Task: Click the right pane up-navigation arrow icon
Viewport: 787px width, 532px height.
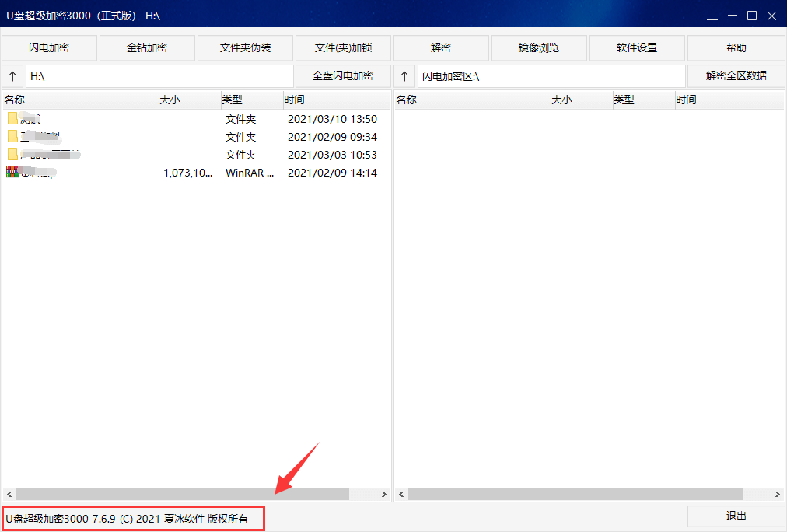Action: pos(404,75)
